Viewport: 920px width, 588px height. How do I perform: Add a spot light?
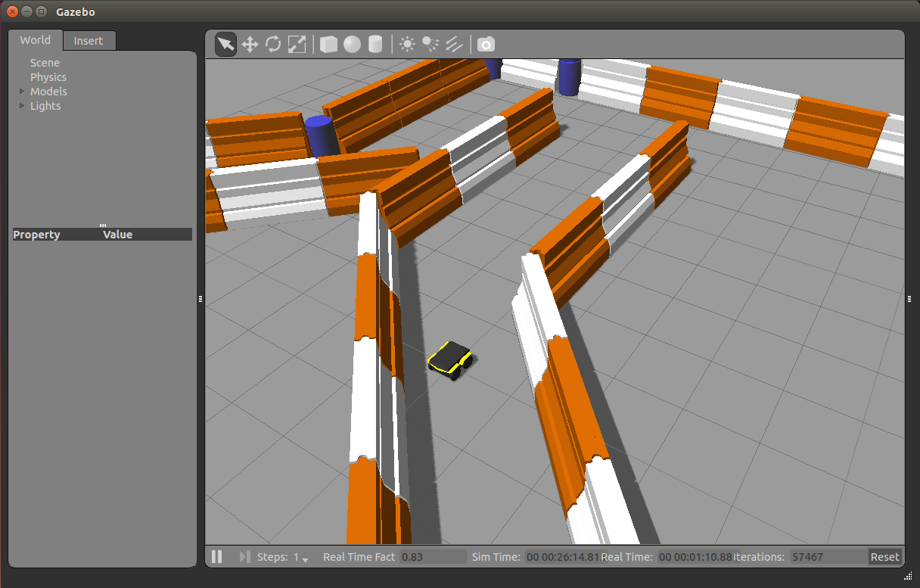[430, 45]
